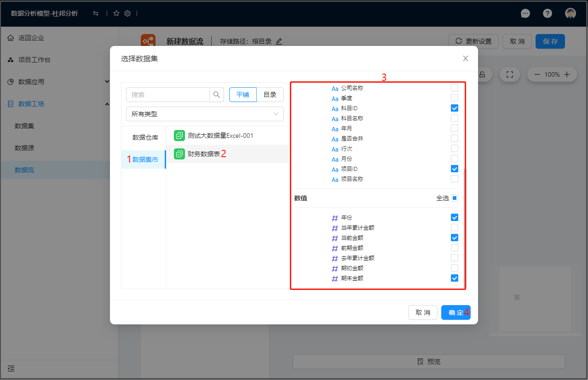Select the 测试大数据量Excel-001 dataset
588x380 pixels.
220,136
